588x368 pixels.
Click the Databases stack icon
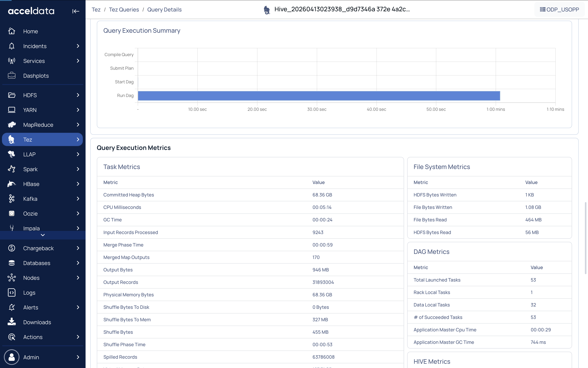12,263
